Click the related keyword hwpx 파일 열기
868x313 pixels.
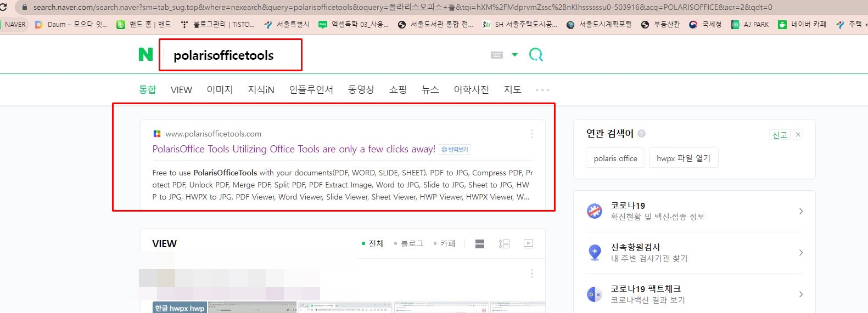pos(684,158)
